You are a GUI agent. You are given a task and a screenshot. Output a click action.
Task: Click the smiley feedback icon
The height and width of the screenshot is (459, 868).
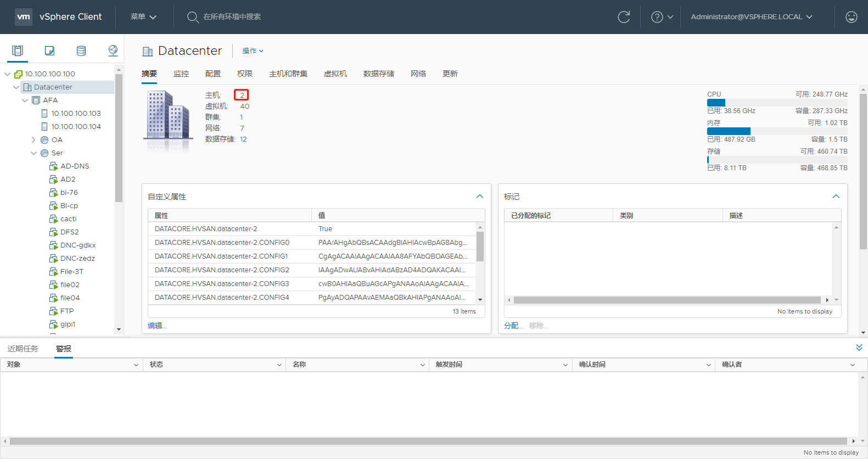click(851, 17)
